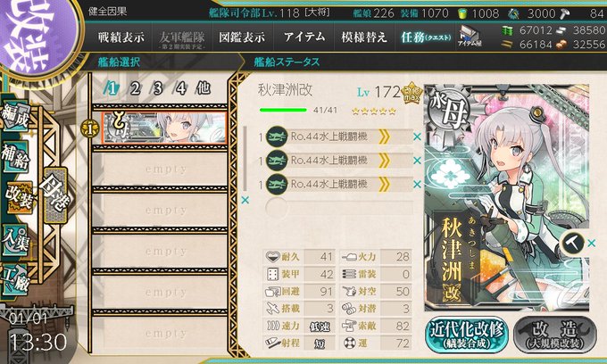Open the 工廠 factory sidebar icon
The height and width of the screenshot is (364, 607).
(x=15, y=280)
